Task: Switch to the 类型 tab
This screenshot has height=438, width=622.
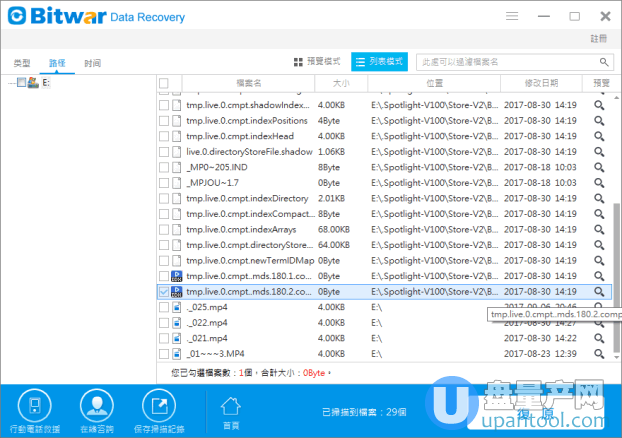Action: click(22, 63)
